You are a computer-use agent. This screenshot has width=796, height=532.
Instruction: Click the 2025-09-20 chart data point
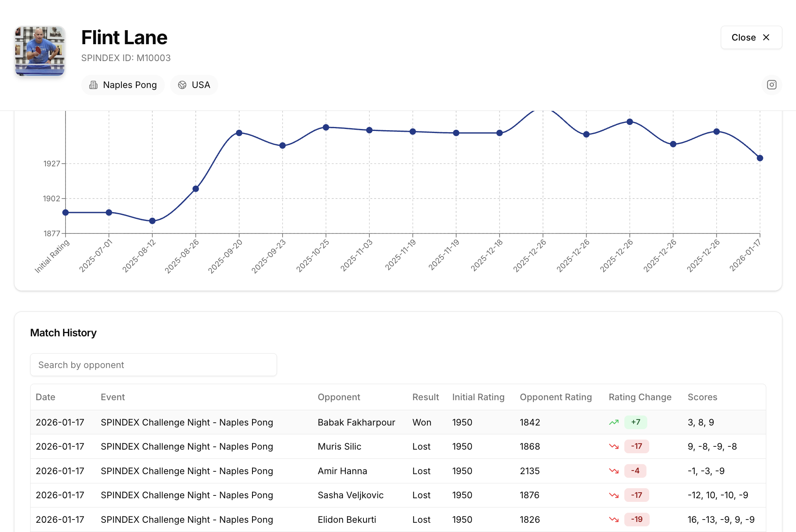point(239,133)
